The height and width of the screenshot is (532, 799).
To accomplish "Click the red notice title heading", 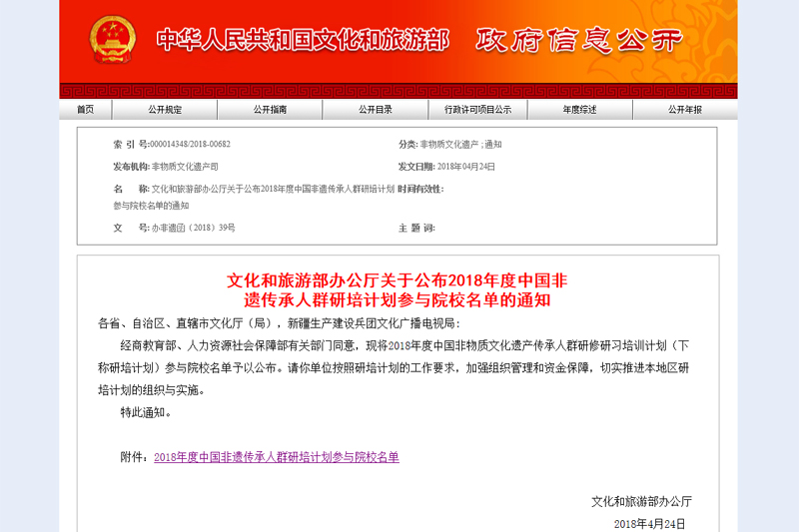I will pyautogui.click(x=398, y=289).
